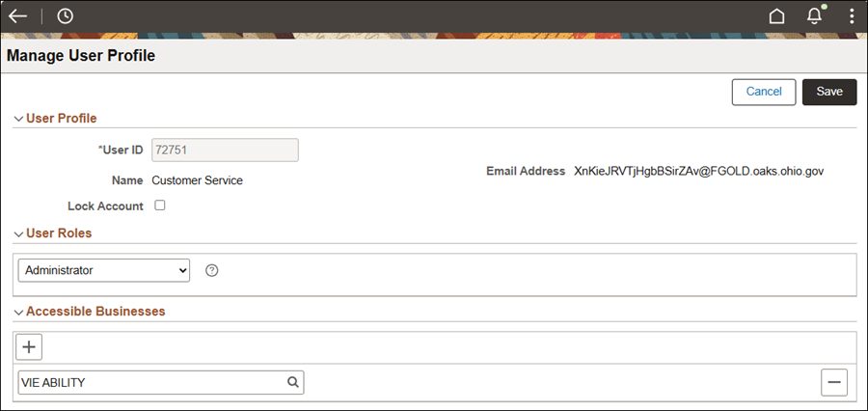Click the Customer Service name value
Image resolution: width=868 pixels, height=411 pixels.
pyautogui.click(x=197, y=180)
